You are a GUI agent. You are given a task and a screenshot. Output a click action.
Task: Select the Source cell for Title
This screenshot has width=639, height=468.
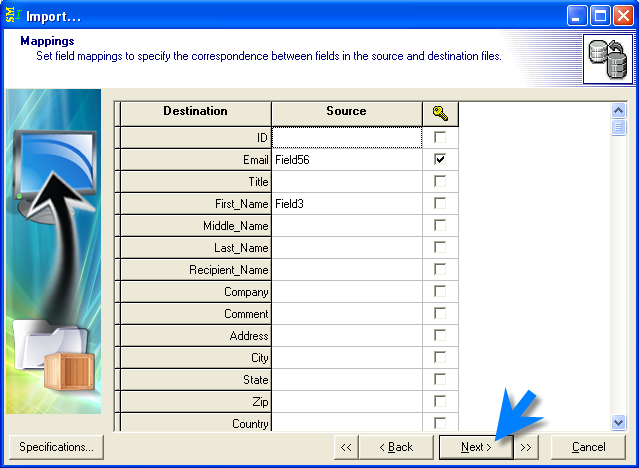tap(347, 181)
